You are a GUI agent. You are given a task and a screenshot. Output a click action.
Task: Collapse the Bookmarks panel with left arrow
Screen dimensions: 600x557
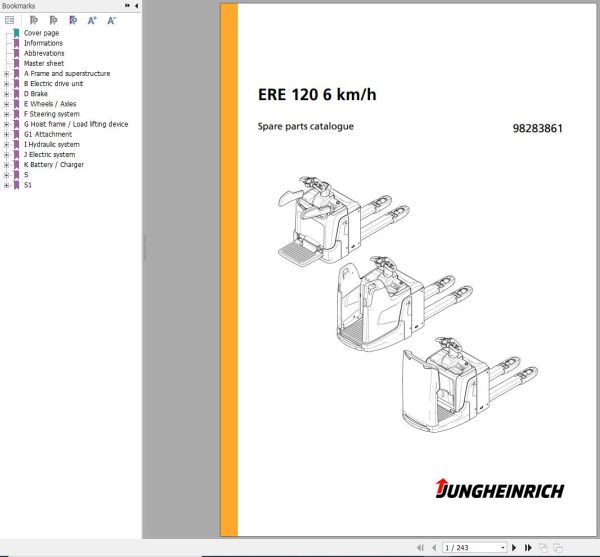[x=137, y=6]
